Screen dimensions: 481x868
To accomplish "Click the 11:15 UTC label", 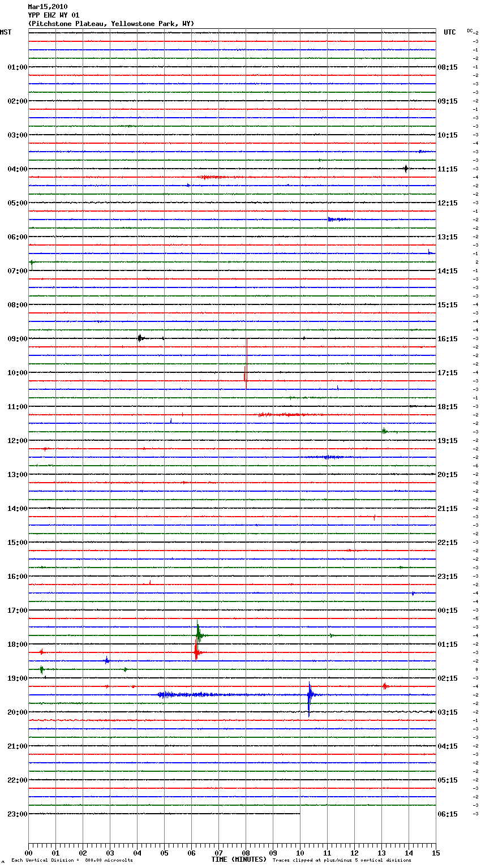I will pos(448,169).
